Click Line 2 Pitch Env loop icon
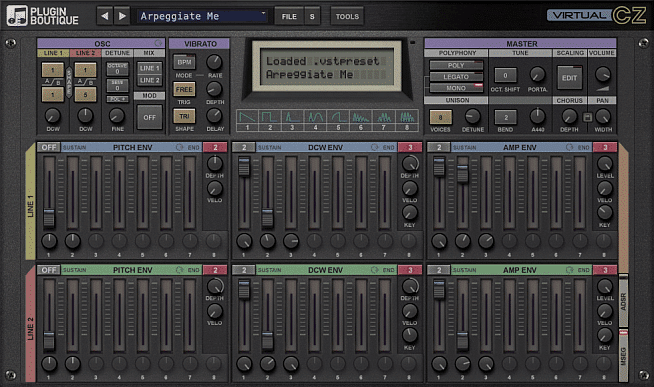The image size is (654, 387). tap(179, 270)
